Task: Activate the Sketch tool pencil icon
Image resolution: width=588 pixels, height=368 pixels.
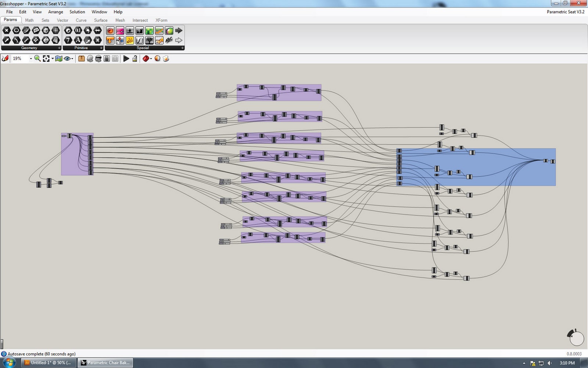Action: pos(5,58)
